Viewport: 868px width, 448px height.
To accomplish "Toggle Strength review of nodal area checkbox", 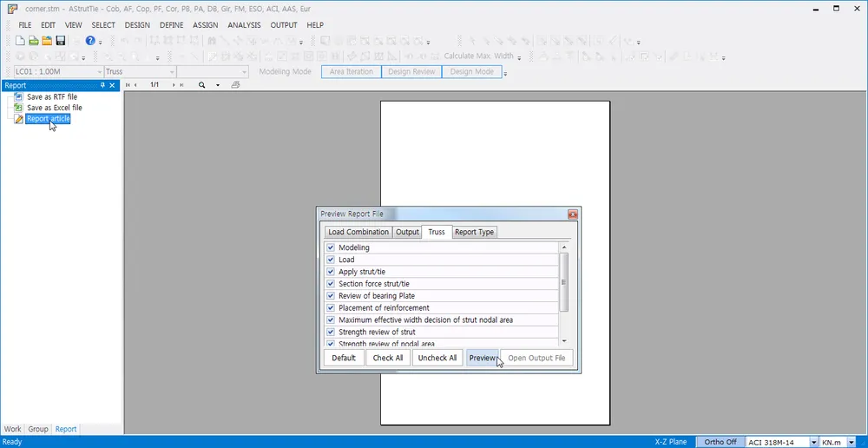I will (331, 343).
